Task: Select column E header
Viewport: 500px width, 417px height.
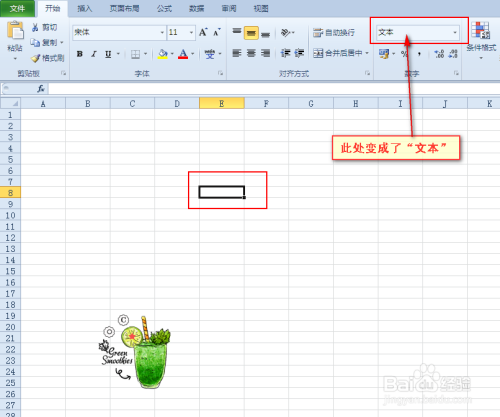Action: (x=222, y=103)
